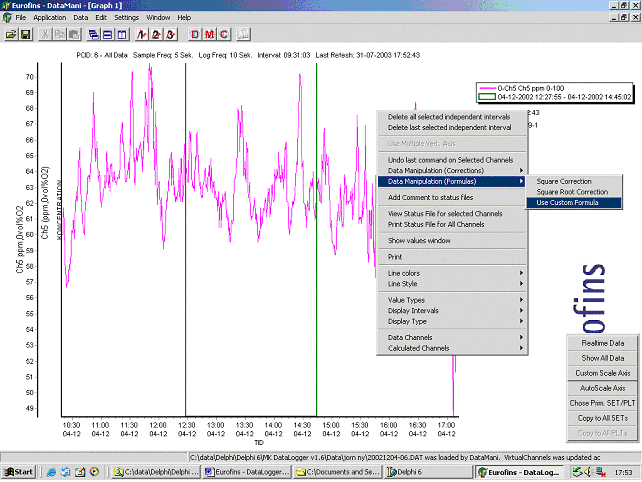Select Use Custom Formula in submenu
Screen dimensions: 642x482
coord(574,203)
